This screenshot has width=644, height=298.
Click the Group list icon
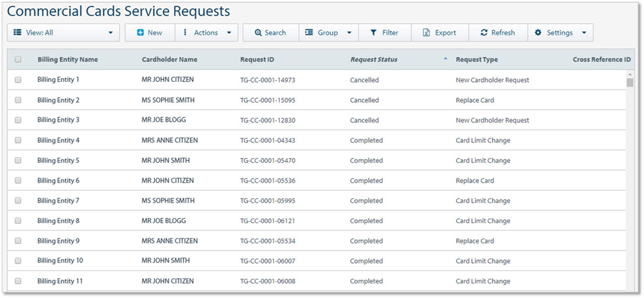(x=309, y=32)
